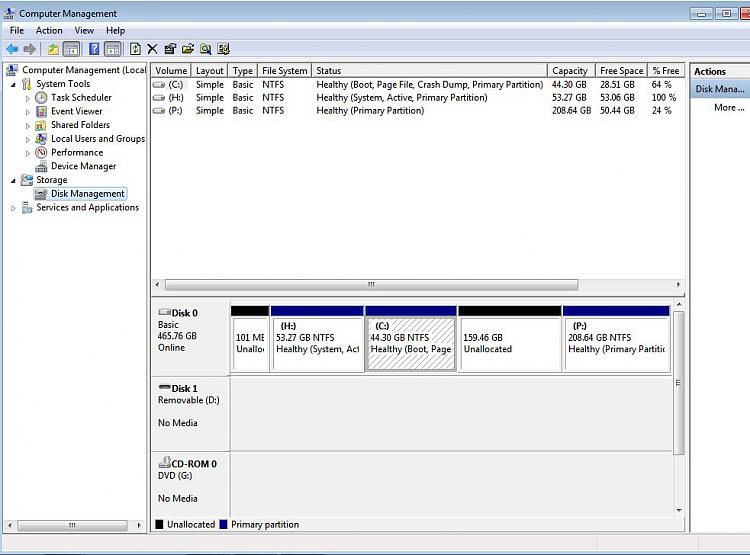The height and width of the screenshot is (555, 750).
Task: Sort by the File System column header
Action: click(x=285, y=71)
